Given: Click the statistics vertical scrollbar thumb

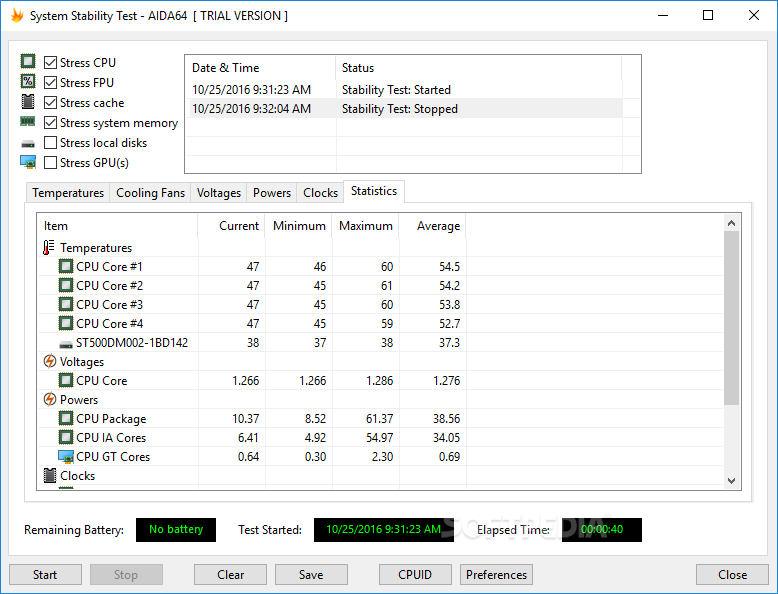Looking at the screenshot, I should coord(731,318).
